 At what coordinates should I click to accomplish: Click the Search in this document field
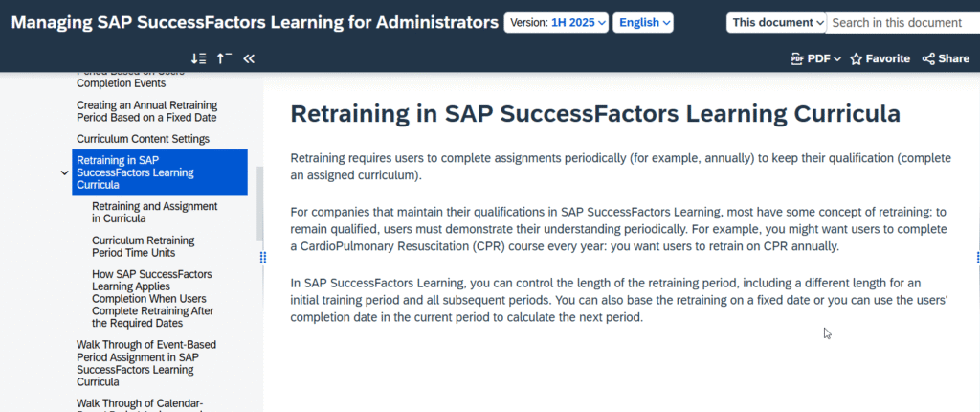(x=902, y=22)
